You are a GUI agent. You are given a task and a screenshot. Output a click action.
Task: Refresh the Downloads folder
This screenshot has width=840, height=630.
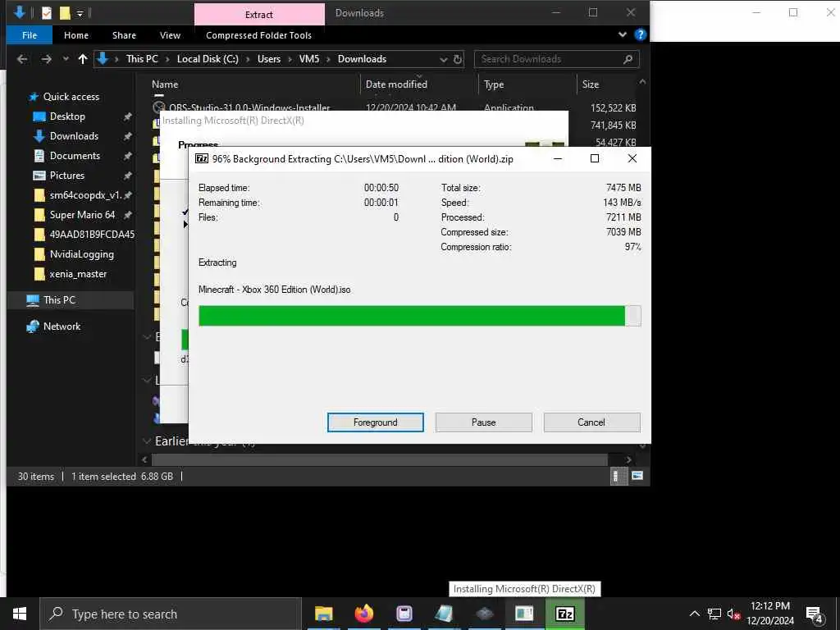(458, 59)
